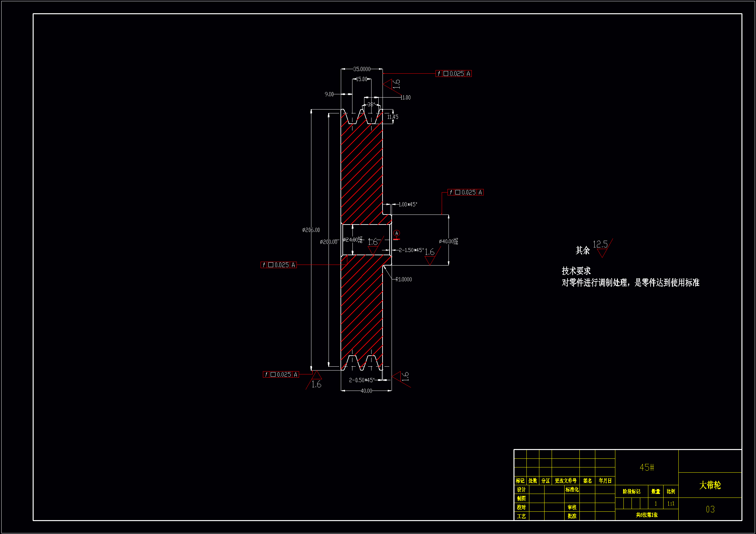Image resolution: width=756 pixels, height=534 pixels.
Task: Click the top-right 0.025 A tolerance frame
Action: 453,74
